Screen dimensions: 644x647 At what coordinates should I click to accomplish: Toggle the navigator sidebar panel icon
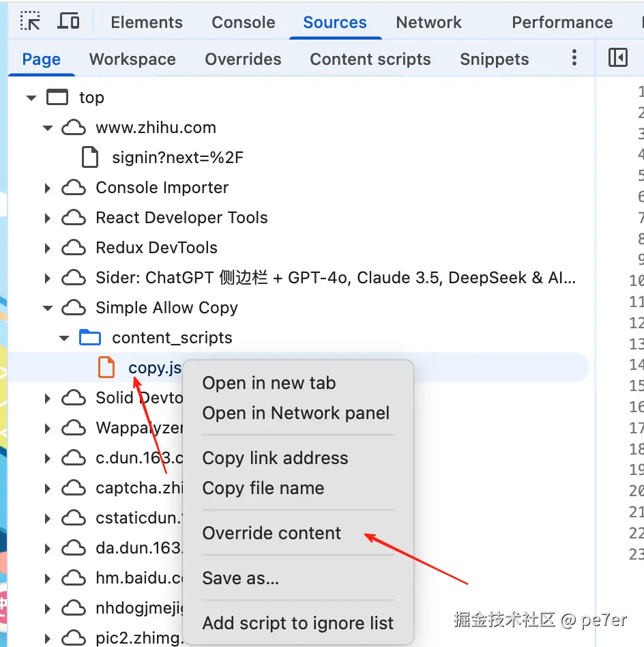tap(617, 57)
